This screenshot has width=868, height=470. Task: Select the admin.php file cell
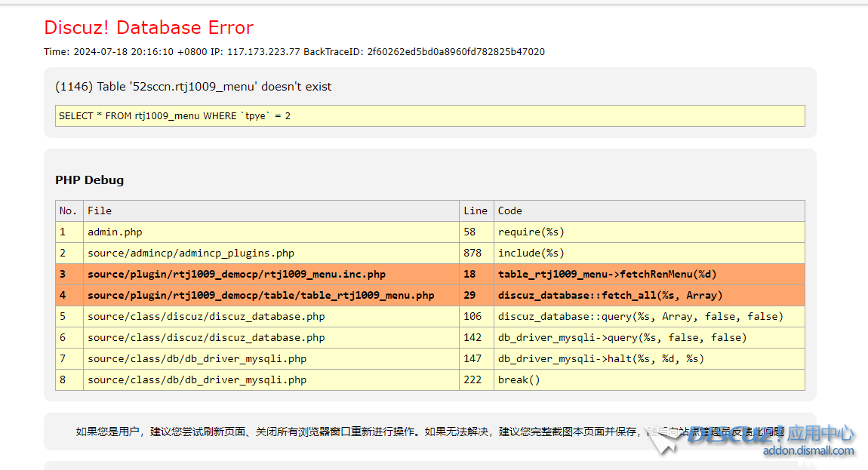tap(115, 232)
